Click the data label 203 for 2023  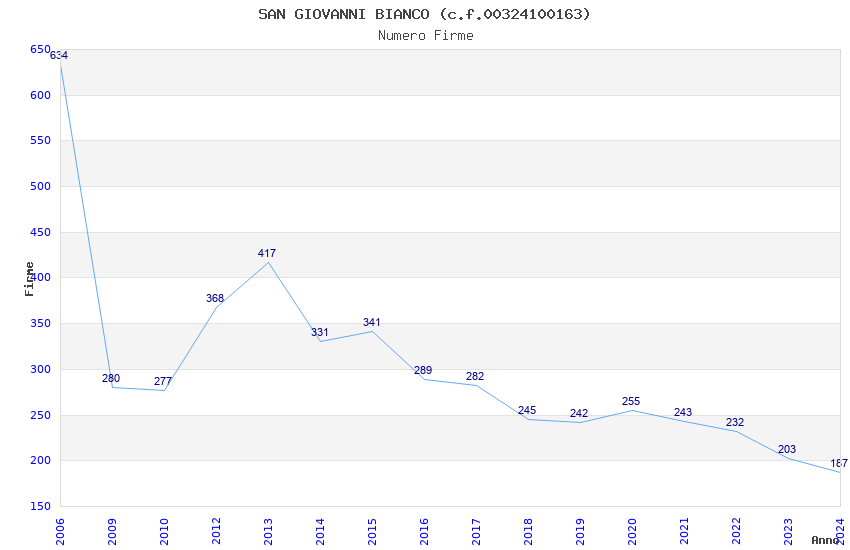[787, 449]
